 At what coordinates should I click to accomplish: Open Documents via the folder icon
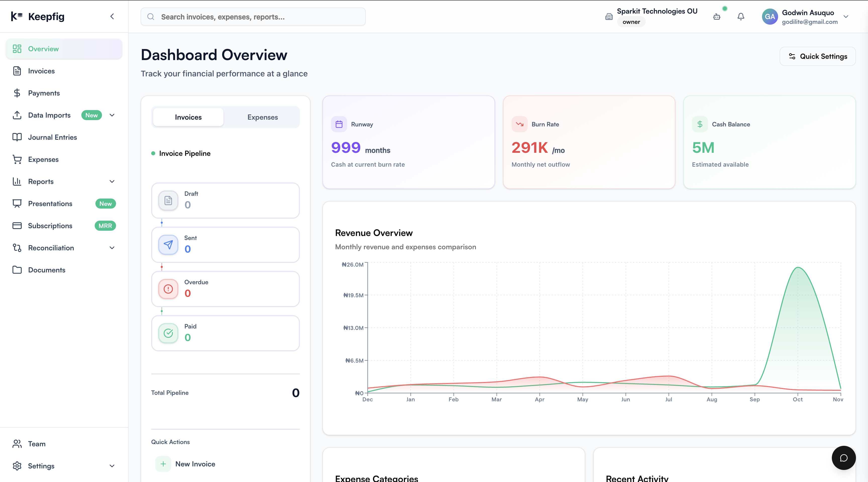pyautogui.click(x=17, y=270)
